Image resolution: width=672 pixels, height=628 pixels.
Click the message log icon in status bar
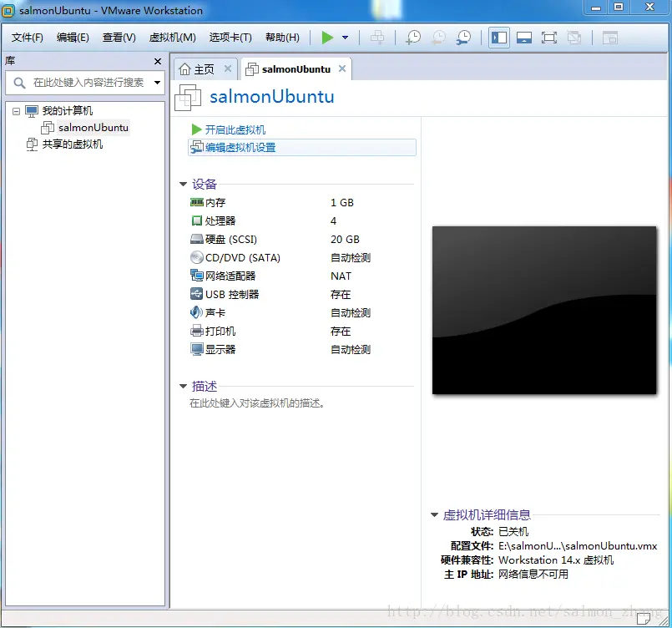[644, 619]
